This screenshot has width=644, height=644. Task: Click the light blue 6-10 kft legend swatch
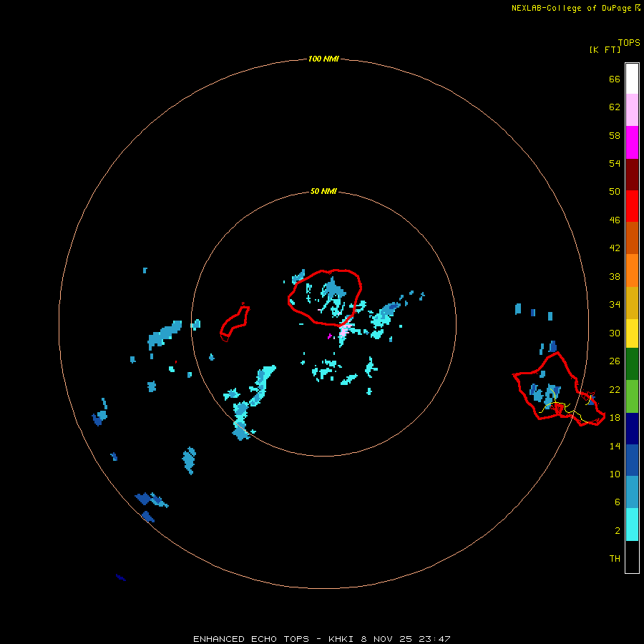click(x=632, y=492)
